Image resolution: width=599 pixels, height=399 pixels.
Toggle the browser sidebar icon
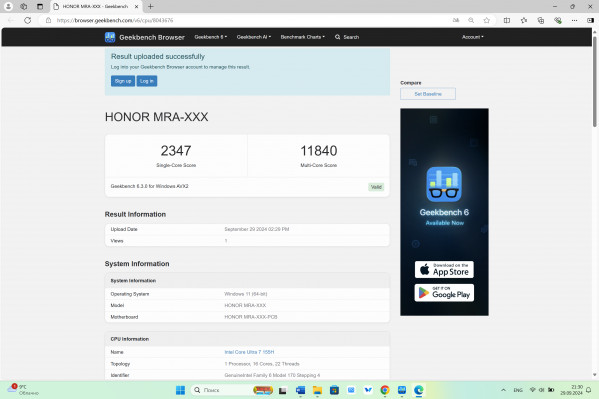[x=590, y=20]
